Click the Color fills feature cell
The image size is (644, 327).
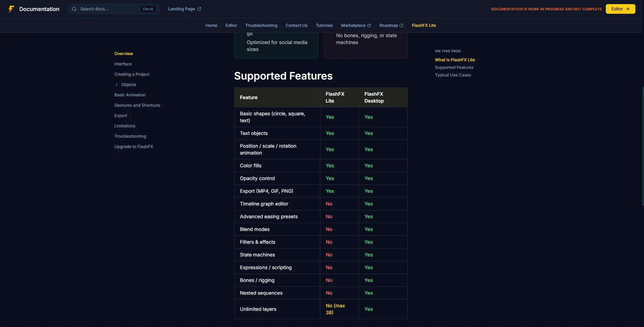pos(277,166)
